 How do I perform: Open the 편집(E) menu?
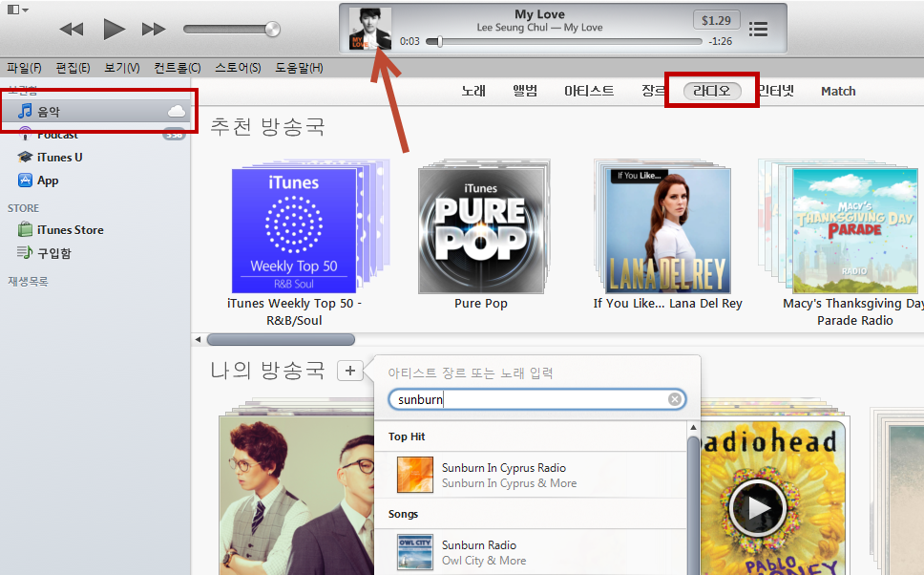73,68
